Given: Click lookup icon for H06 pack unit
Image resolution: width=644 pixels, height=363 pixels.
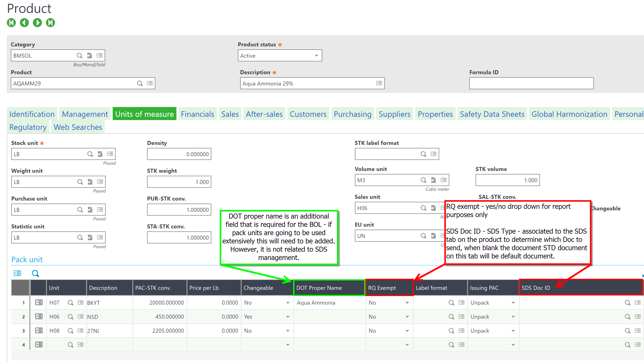Looking at the screenshot, I should tap(71, 317).
